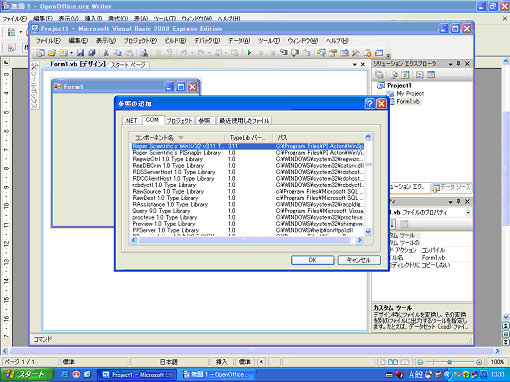
Task: Click the TypeLib バージョン column header
Action: coord(249,137)
